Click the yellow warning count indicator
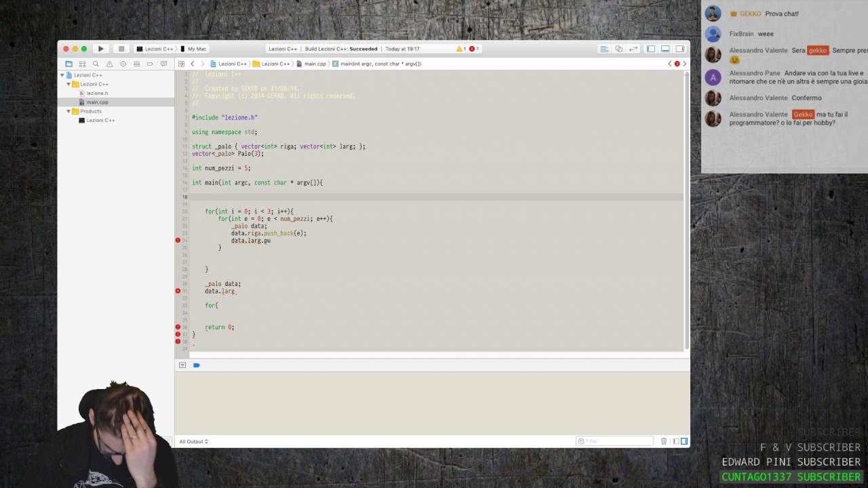The image size is (868, 488). (x=460, y=49)
